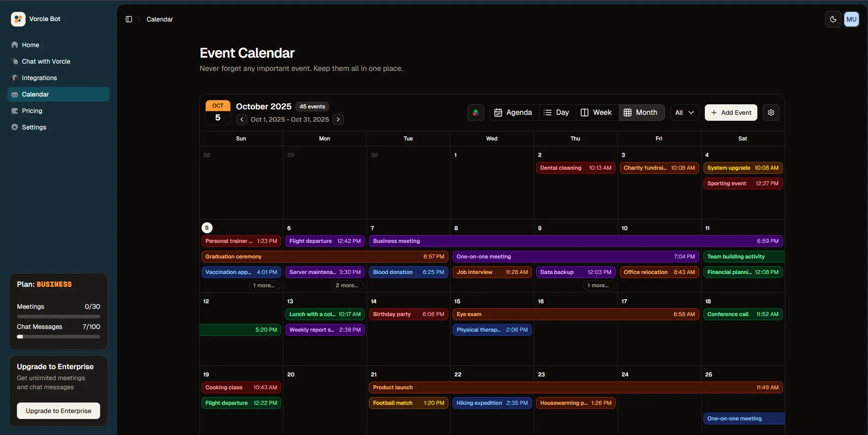Screen dimensions: 868x435
Task: Click Upgrade to Enterprise
Action: tap(58, 410)
